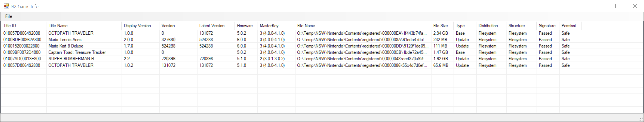Click the Firmware column header
This screenshot has width=644, height=122.
[x=246, y=26]
